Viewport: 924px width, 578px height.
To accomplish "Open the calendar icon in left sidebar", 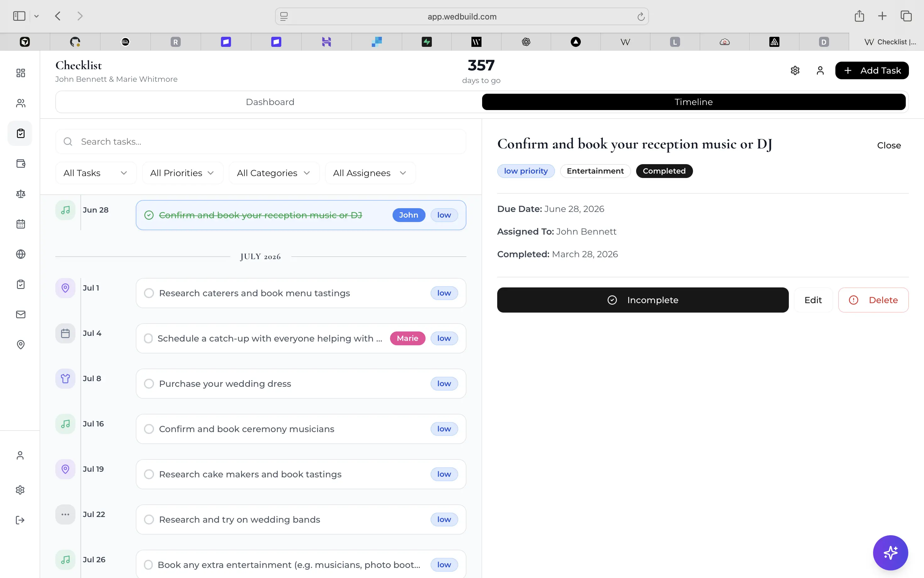I will [21, 224].
